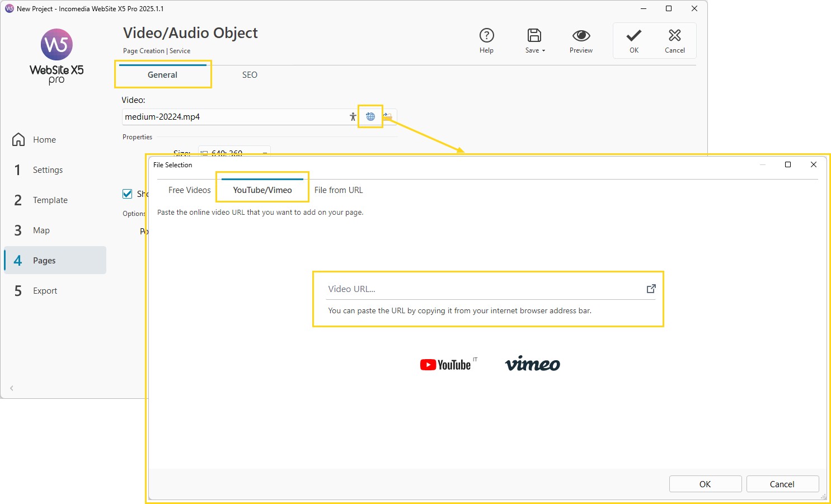Click the Save floppy disk icon
Screen dimensions: 831x504
click(x=534, y=35)
